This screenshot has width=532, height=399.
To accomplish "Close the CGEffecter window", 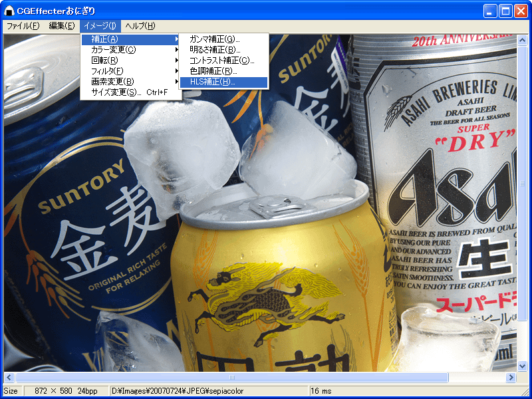I will (x=521, y=11).
